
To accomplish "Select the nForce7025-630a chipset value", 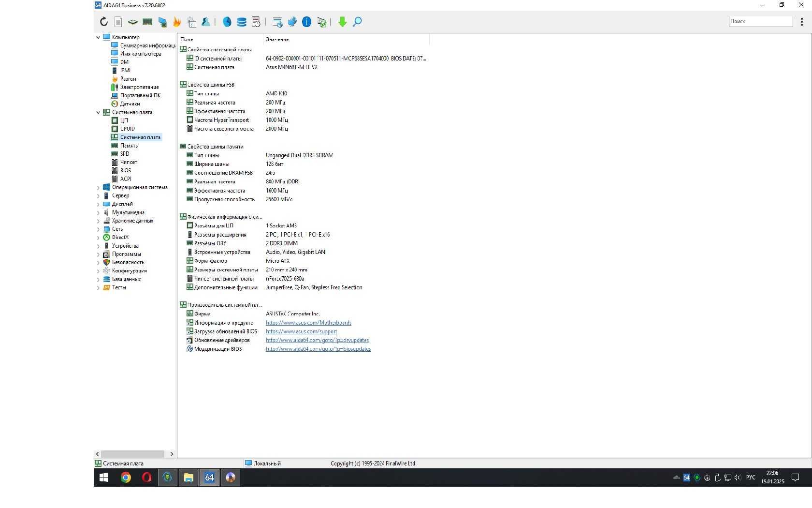I will point(285,279).
